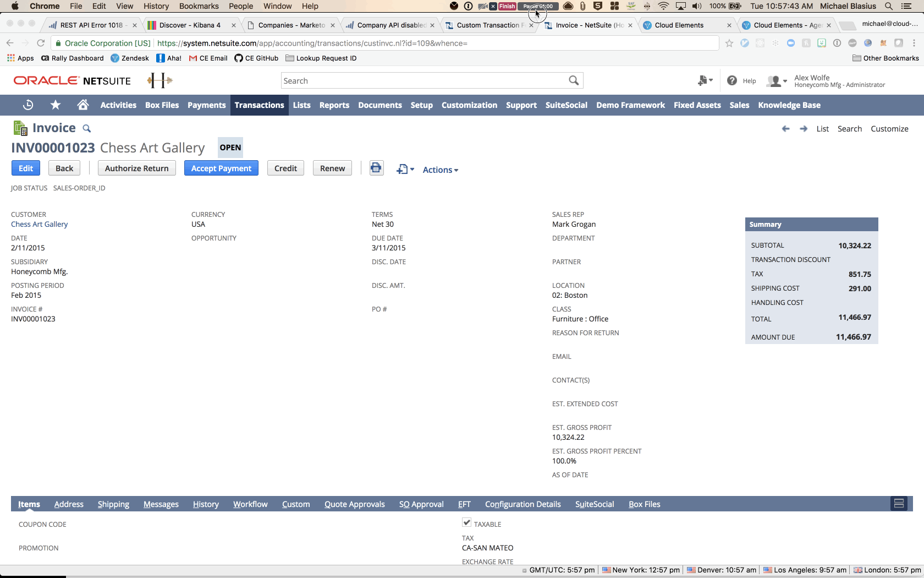Viewport: 924px width, 578px height.
Task: Open the Chrome History menu in menu bar
Action: click(156, 6)
